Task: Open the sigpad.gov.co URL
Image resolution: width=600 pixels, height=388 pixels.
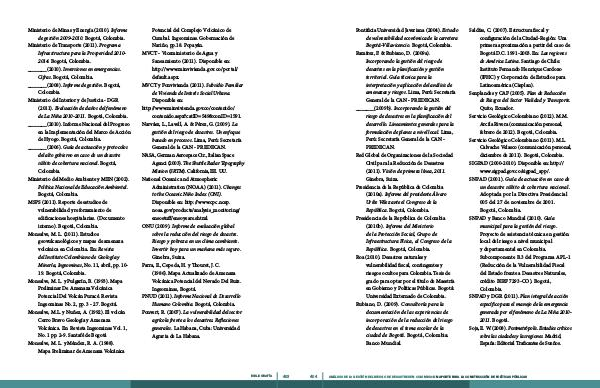Action: 522,167
